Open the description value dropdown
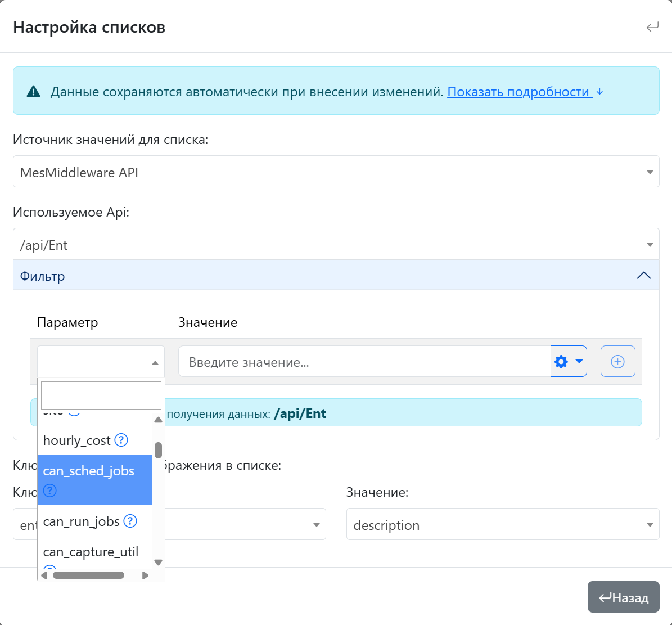The image size is (672, 625). 502,524
